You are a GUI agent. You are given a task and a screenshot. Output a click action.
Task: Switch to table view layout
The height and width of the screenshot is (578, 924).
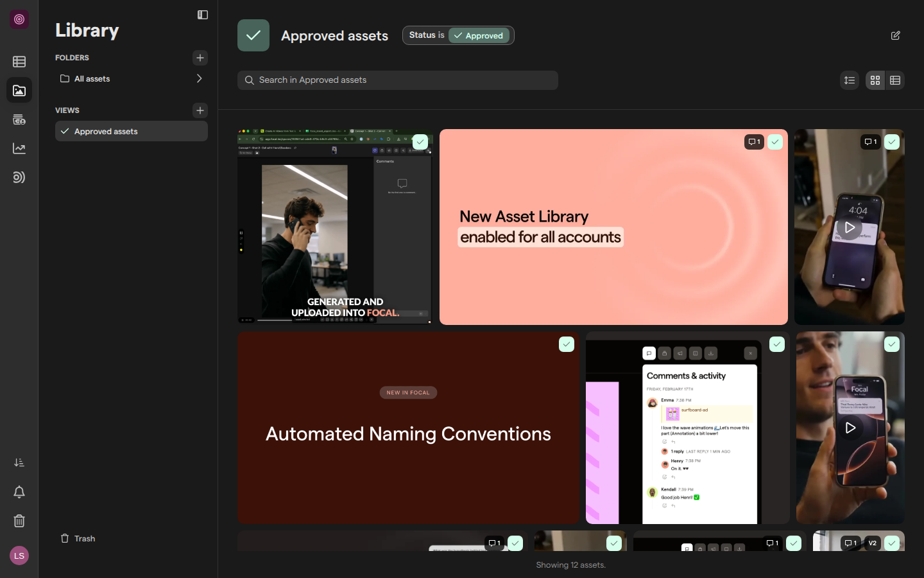[895, 80]
